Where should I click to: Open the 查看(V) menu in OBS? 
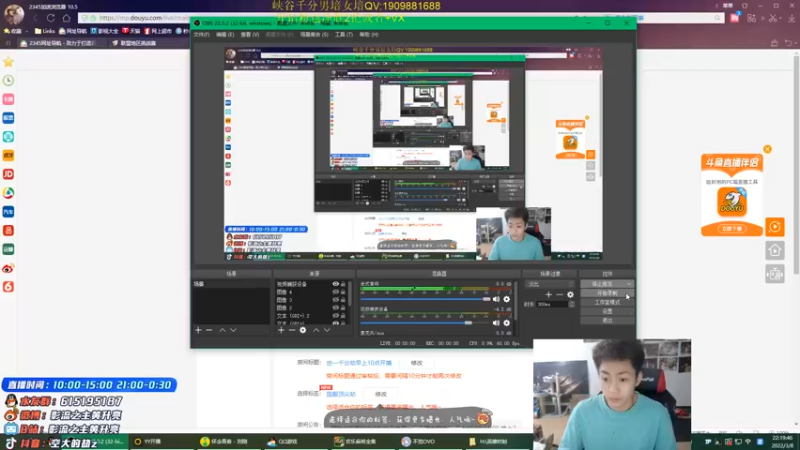[x=249, y=35]
